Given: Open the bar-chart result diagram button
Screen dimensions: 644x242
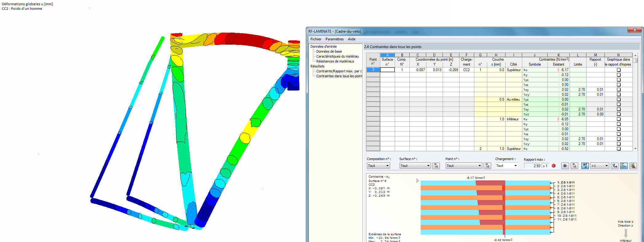Looking at the screenshot, I should pyautogui.click(x=624, y=166).
